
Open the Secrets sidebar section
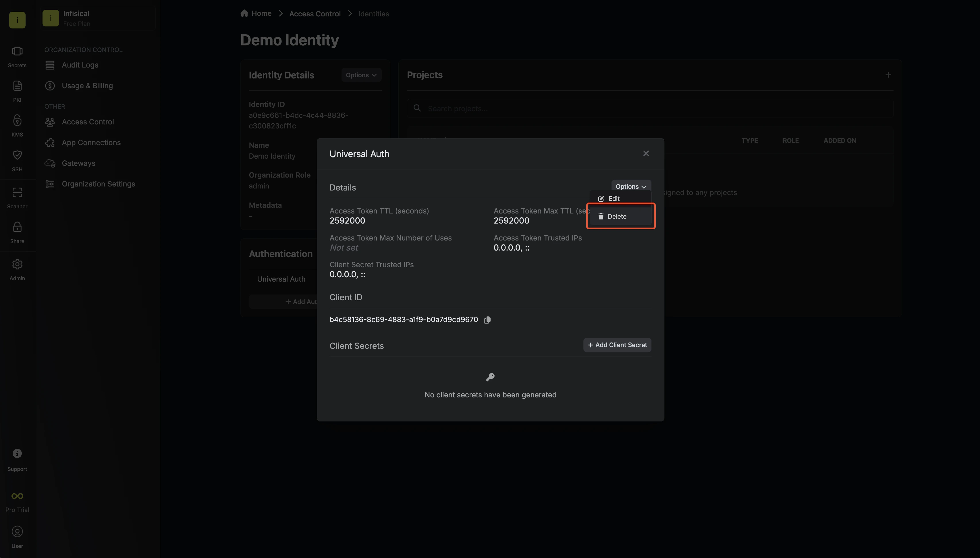(17, 57)
